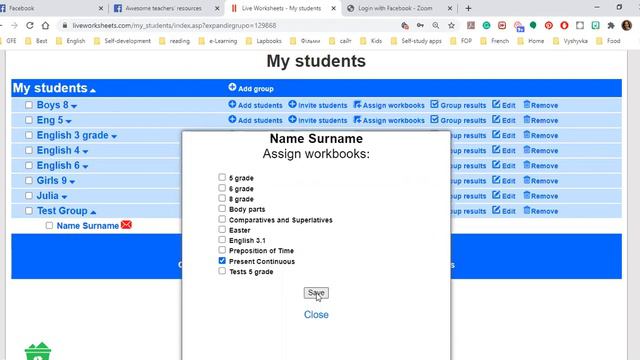Click Assign workbooks icon for Eng 5
The height and width of the screenshot is (360, 640).
tap(357, 120)
